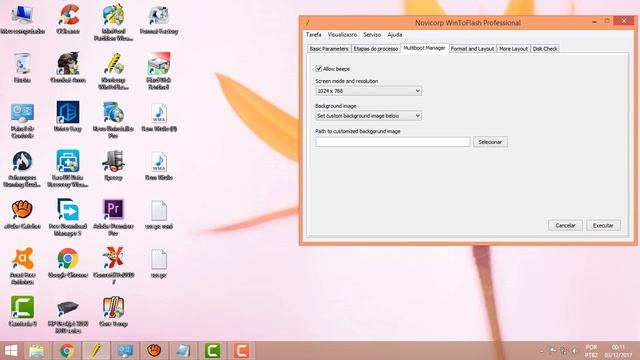
Task: Switch to Disk Check tab
Action: tap(545, 49)
